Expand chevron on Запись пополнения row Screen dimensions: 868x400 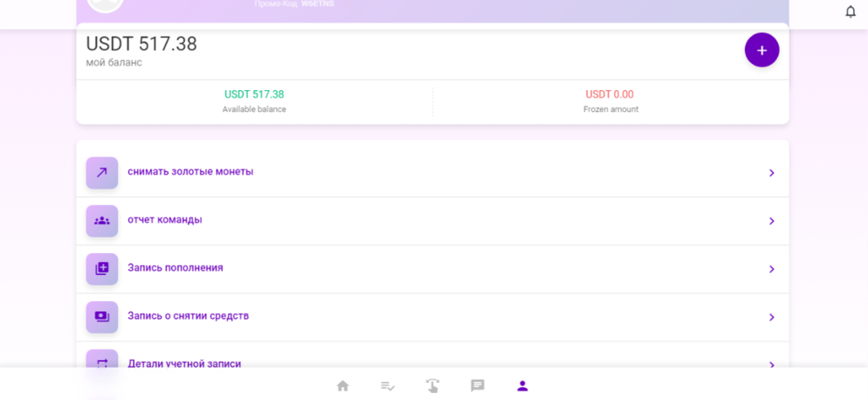click(772, 269)
